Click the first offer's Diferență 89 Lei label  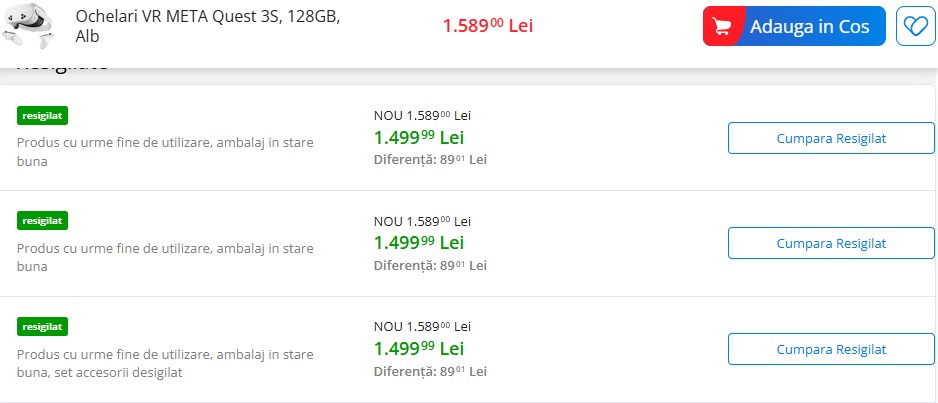tap(430, 160)
